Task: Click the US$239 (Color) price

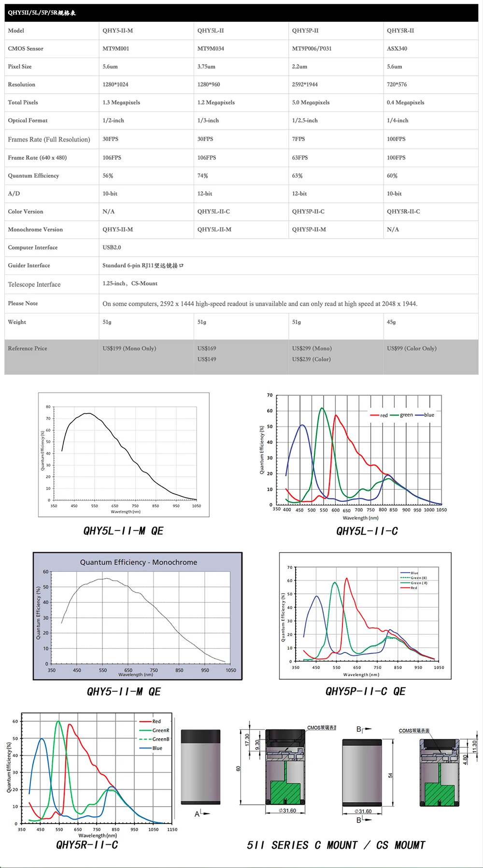Action: (312, 359)
